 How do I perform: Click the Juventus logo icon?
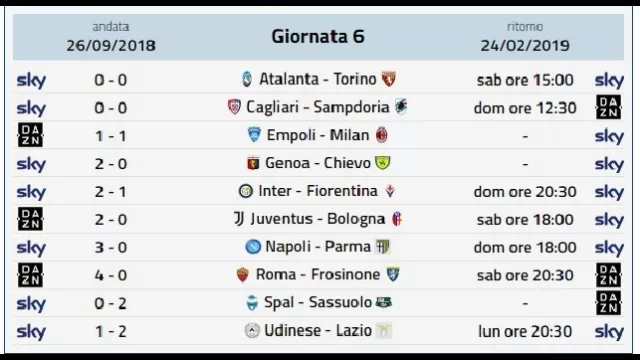point(239,219)
